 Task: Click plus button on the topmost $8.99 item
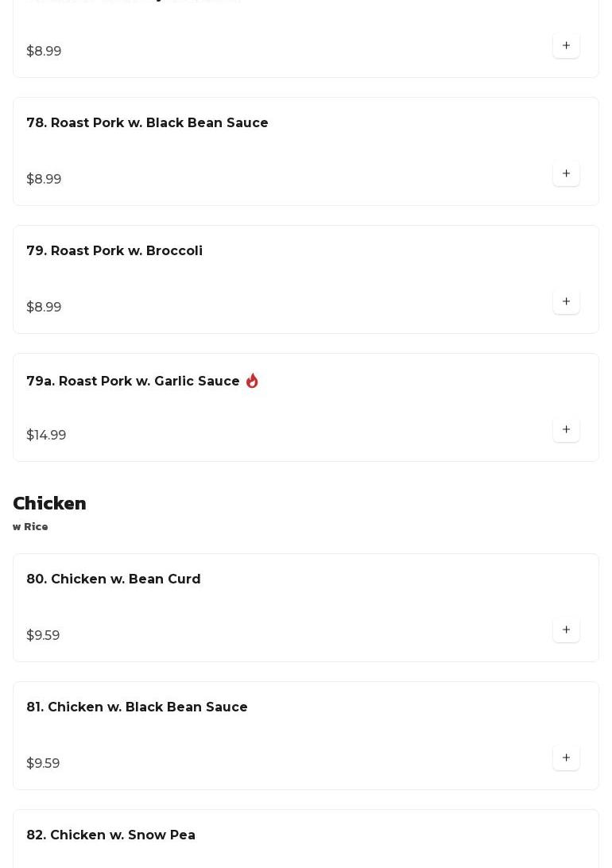(x=566, y=45)
